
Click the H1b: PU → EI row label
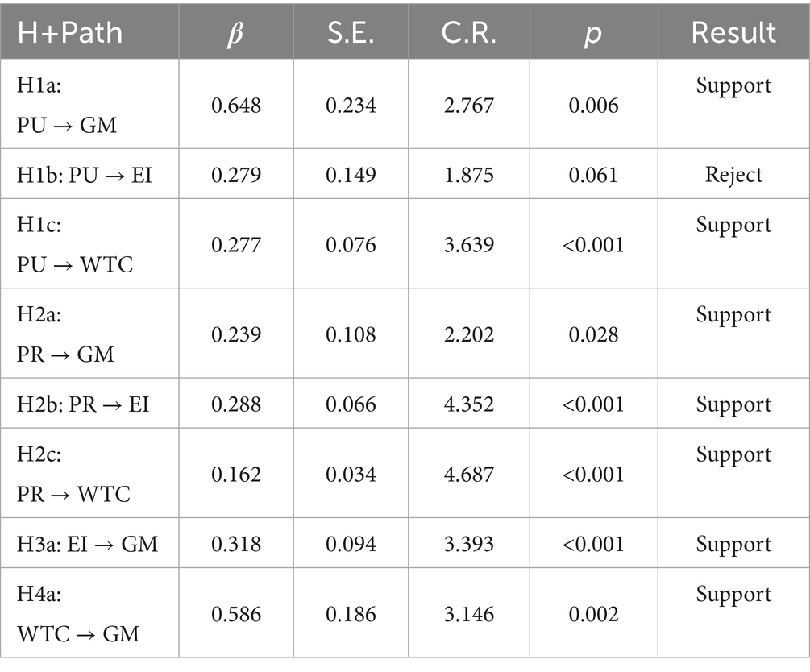[85, 174]
